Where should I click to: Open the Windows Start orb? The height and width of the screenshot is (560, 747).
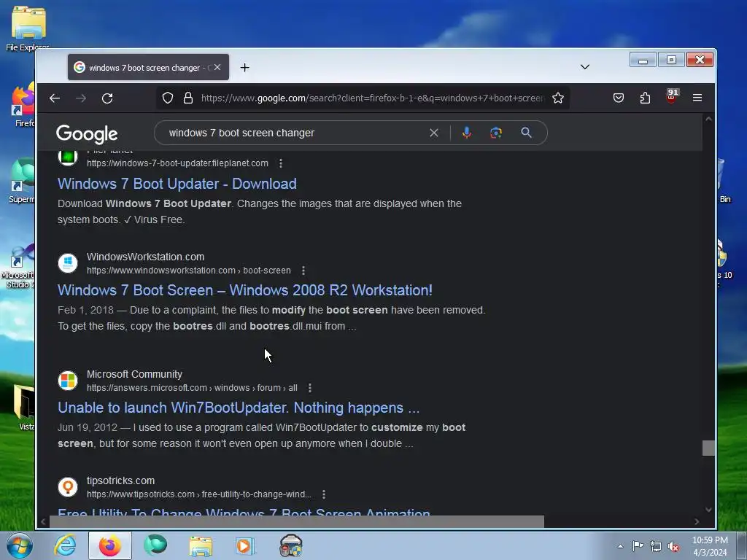point(20,545)
